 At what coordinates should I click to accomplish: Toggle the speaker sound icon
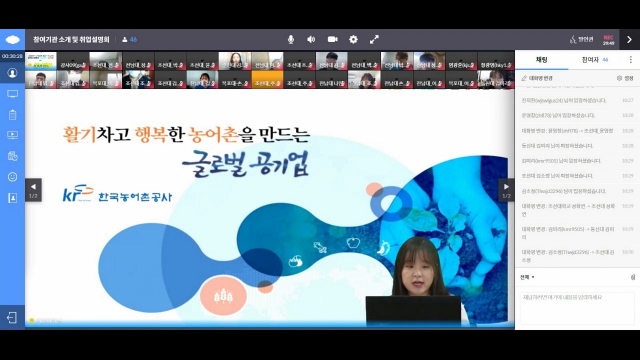coord(311,39)
